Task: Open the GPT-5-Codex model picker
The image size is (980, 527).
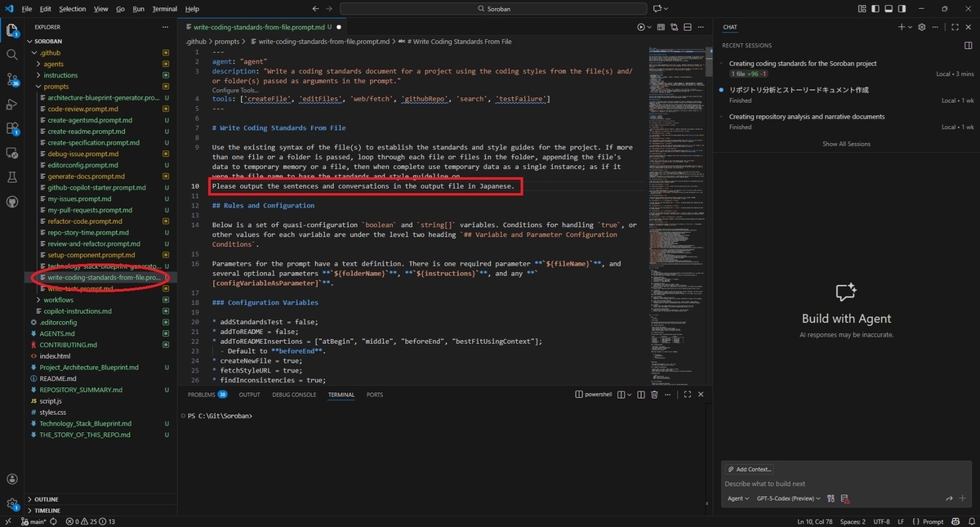Action: click(789, 498)
